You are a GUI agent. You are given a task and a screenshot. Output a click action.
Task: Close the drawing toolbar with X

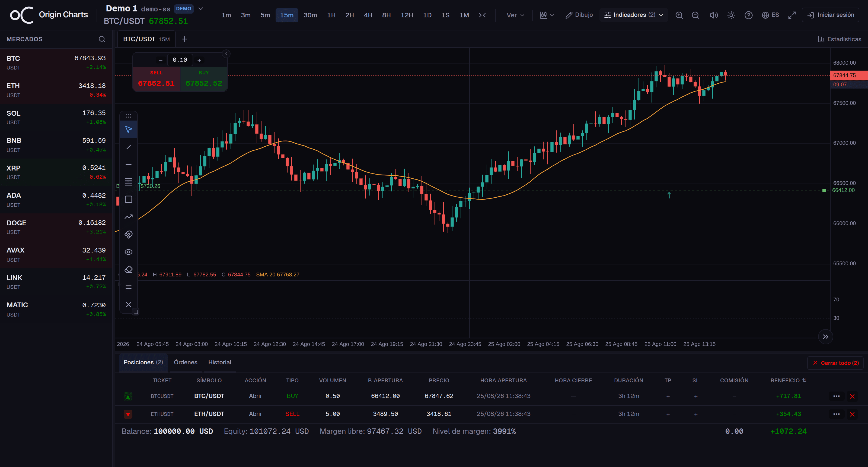(x=128, y=304)
